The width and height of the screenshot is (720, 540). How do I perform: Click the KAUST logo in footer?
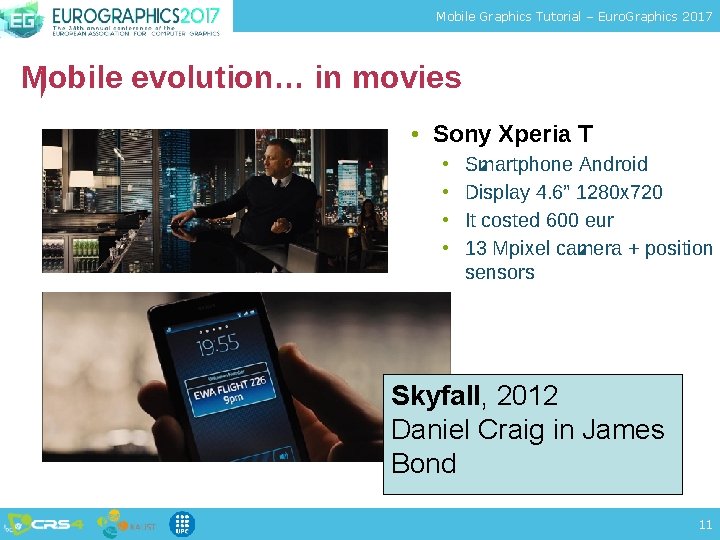coord(126,524)
